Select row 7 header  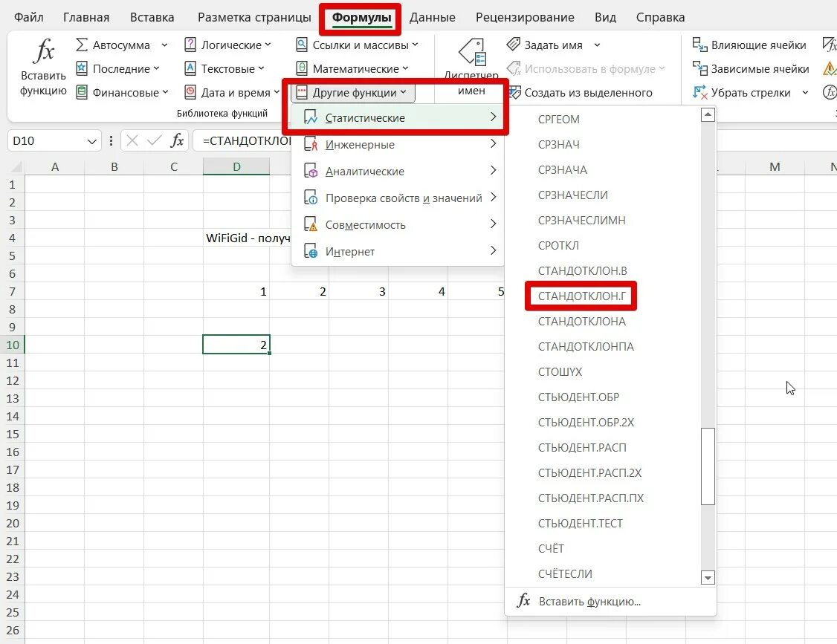tap(13, 291)
